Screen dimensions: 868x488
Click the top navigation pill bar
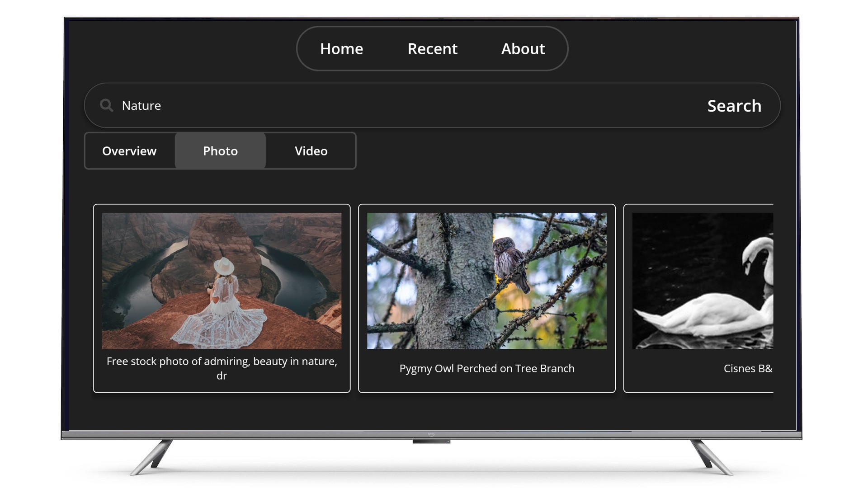432,48
